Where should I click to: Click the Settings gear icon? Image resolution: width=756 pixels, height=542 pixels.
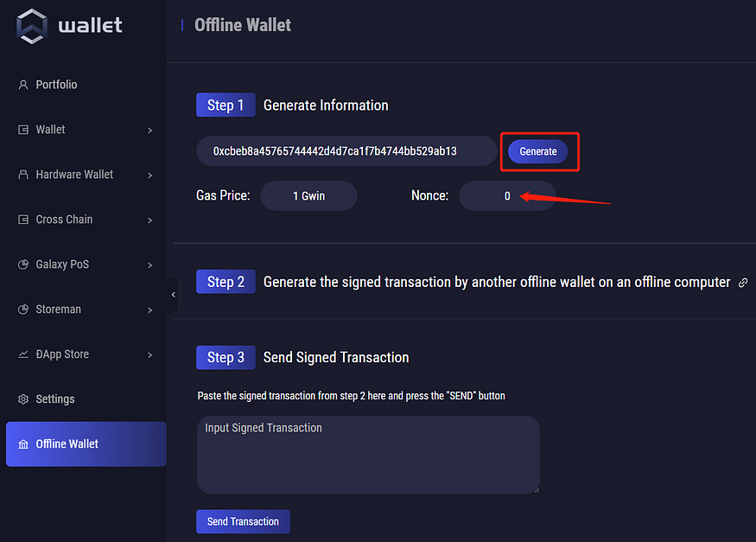(23, 399)
